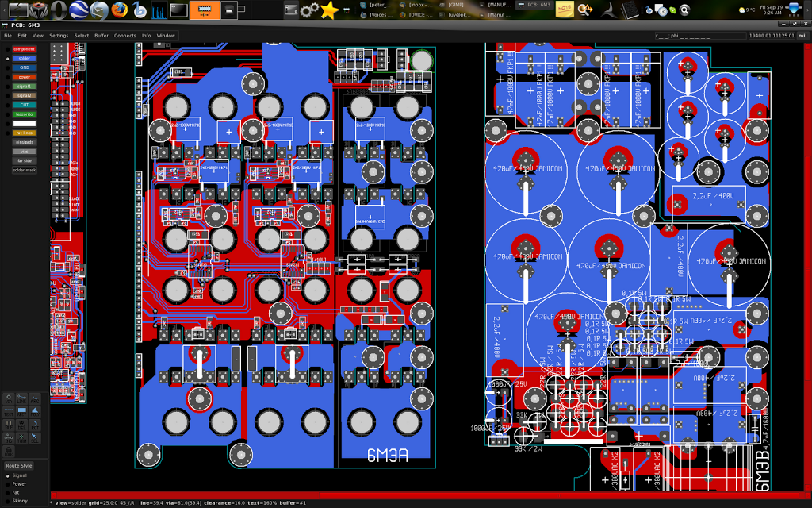
Task: Expand the Buffer menu
Action: coord(101,36)
